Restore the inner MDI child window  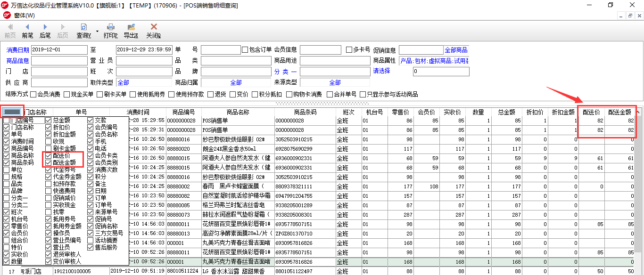point(629,16)
